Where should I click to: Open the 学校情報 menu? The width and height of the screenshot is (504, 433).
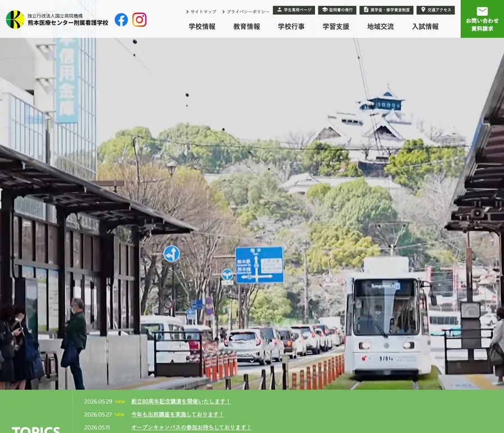click(202, 26)
